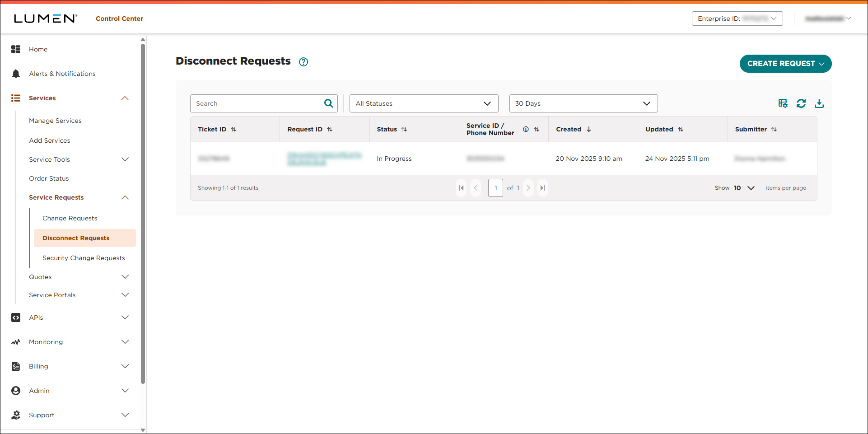Open the 30 Days range dropdown

(583, 103)
